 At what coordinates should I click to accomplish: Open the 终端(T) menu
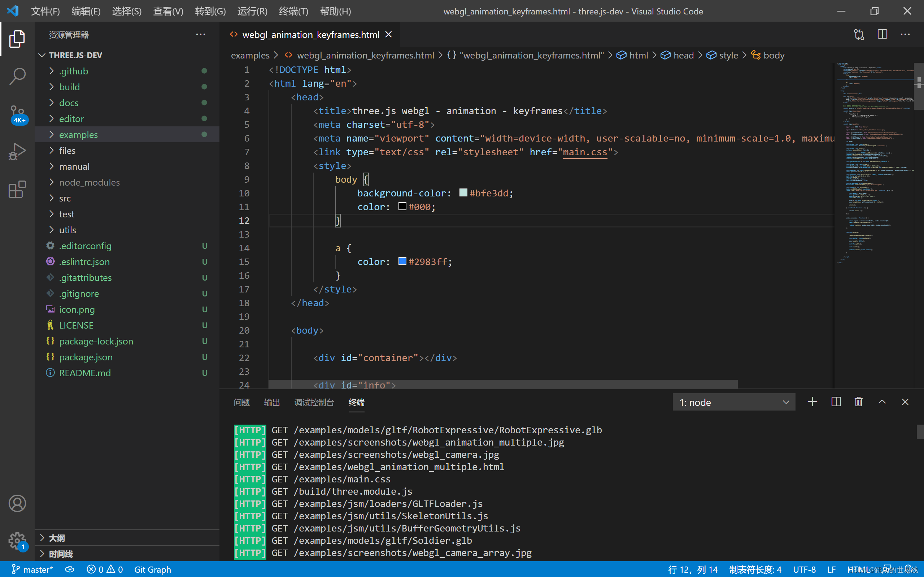pyautogui.click(x=293, y=11)
